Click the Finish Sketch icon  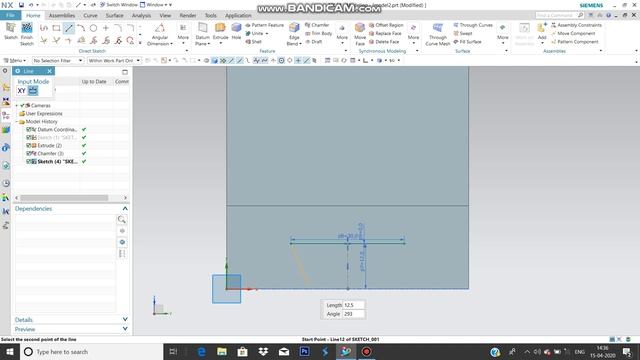tap(27, 28)
